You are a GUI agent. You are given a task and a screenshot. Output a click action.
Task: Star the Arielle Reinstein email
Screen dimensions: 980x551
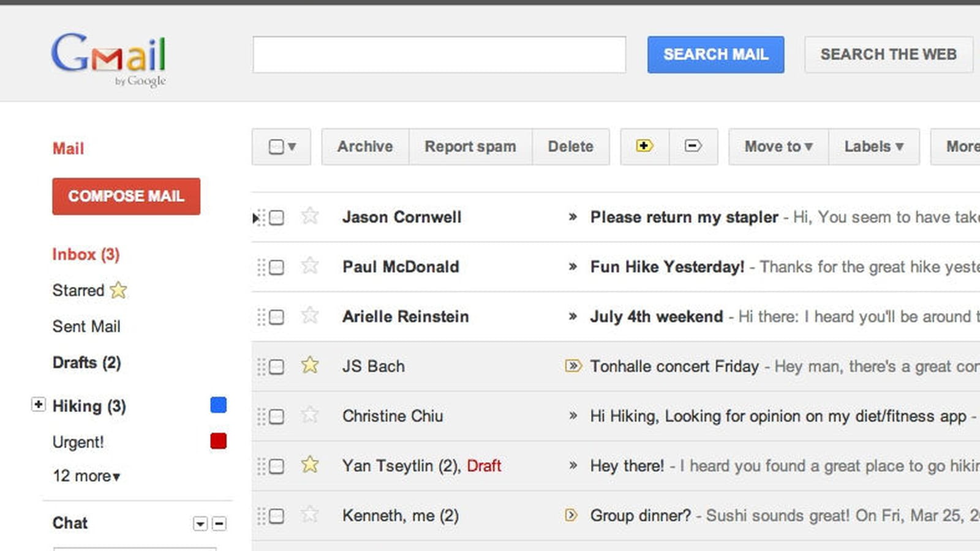310,315
